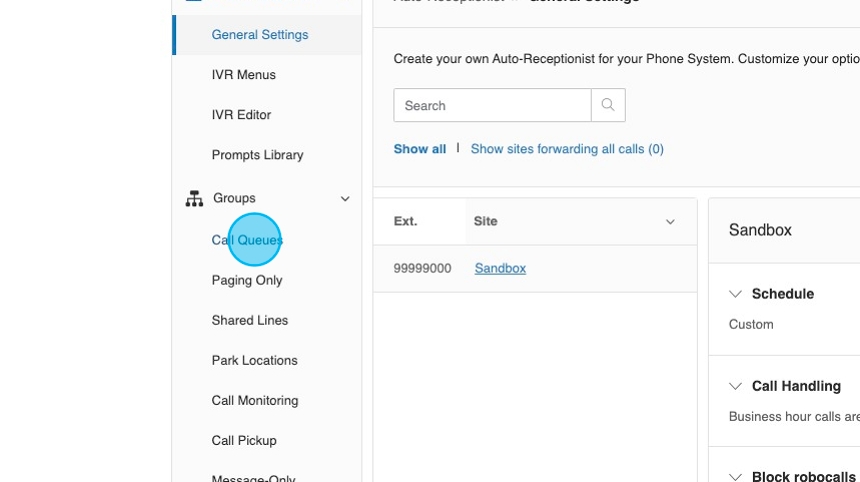Navigate to Shared Lines

[249, 320]
